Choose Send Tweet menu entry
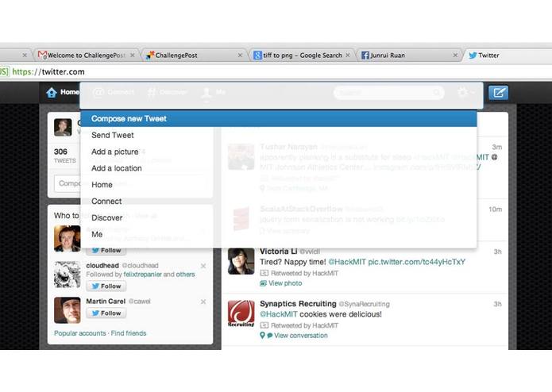This screenshot has width=552, height=392. [x=279, y=135]
